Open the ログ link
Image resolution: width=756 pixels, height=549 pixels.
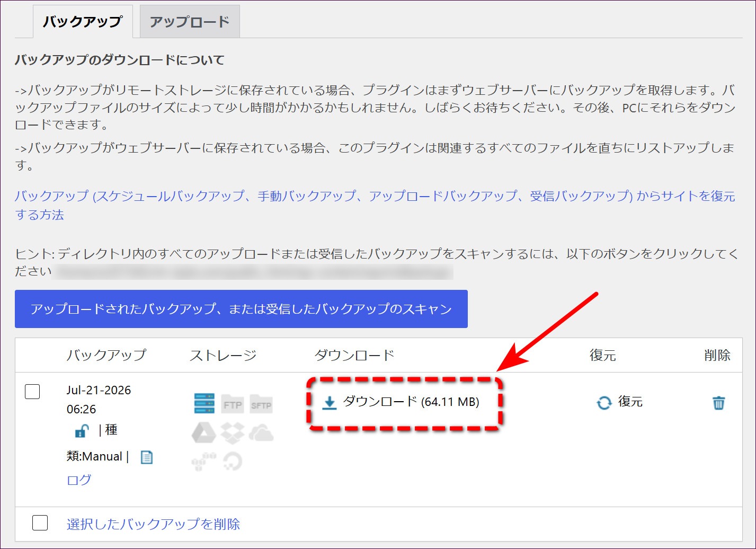tap(79, 480)
